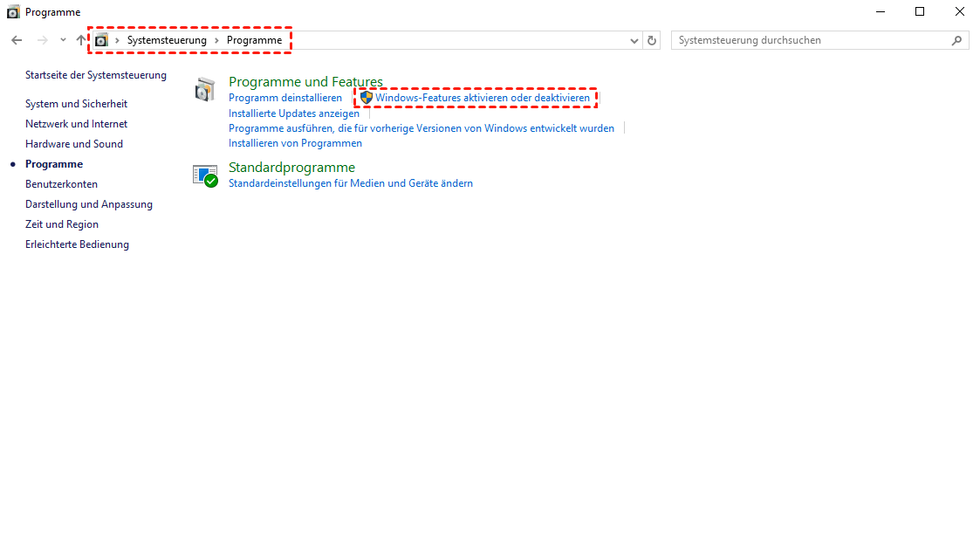
Task: Close the Programme window
Action: point(960,12)
